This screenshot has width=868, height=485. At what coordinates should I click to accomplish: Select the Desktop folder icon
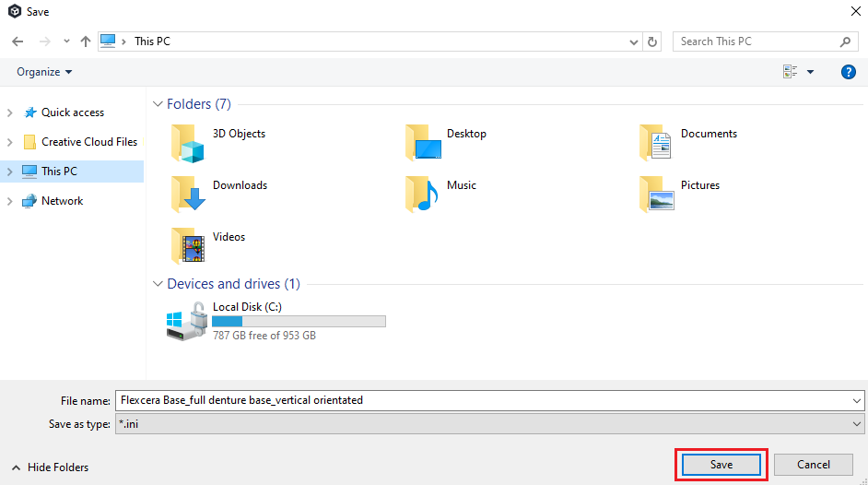424,142
